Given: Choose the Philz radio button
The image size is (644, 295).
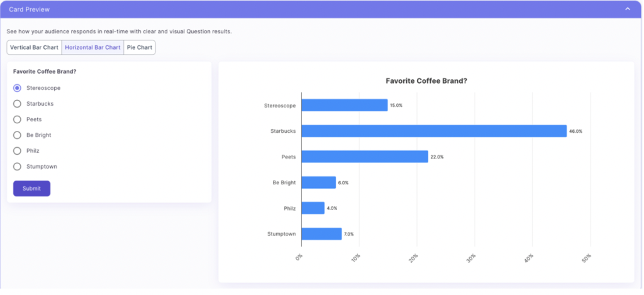Looking at the screenshot, I should (x=18, y=151).
